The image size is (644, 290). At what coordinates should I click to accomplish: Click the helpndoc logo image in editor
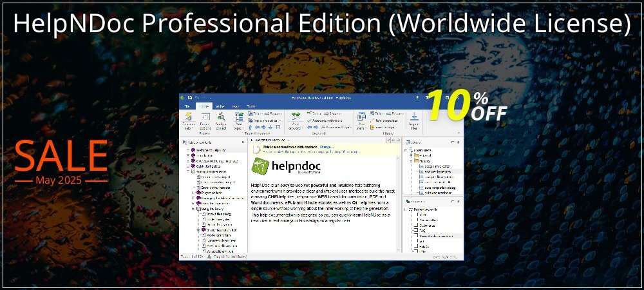(x=286, y=166)
